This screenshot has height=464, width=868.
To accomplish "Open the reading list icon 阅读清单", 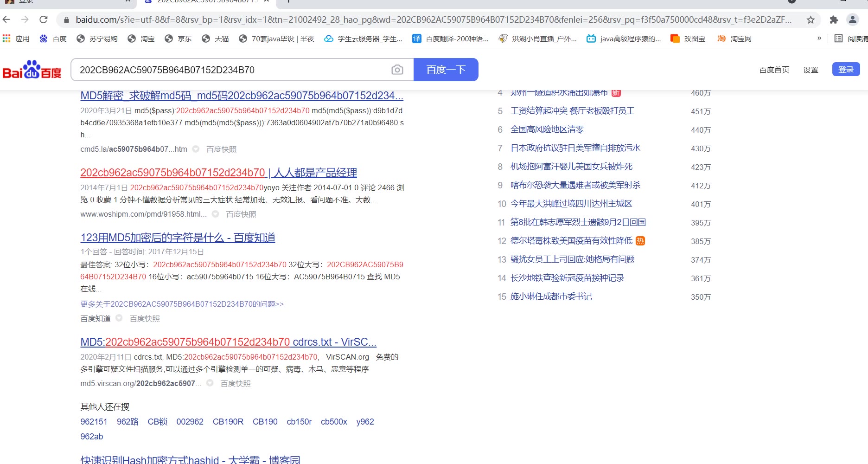I will pyautogui.click(x=851, y=39).
